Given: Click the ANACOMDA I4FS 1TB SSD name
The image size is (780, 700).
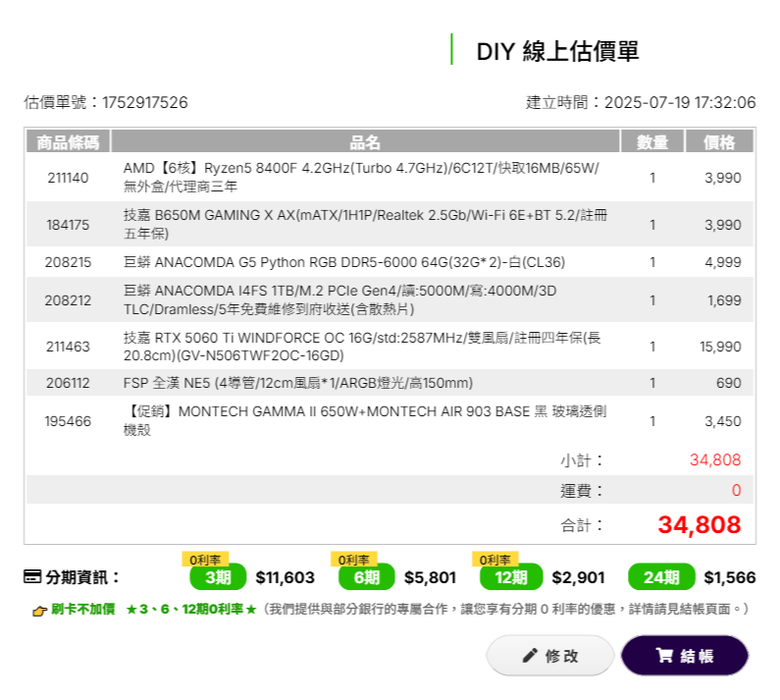Looking at the screenshot, I should [340, 300].
